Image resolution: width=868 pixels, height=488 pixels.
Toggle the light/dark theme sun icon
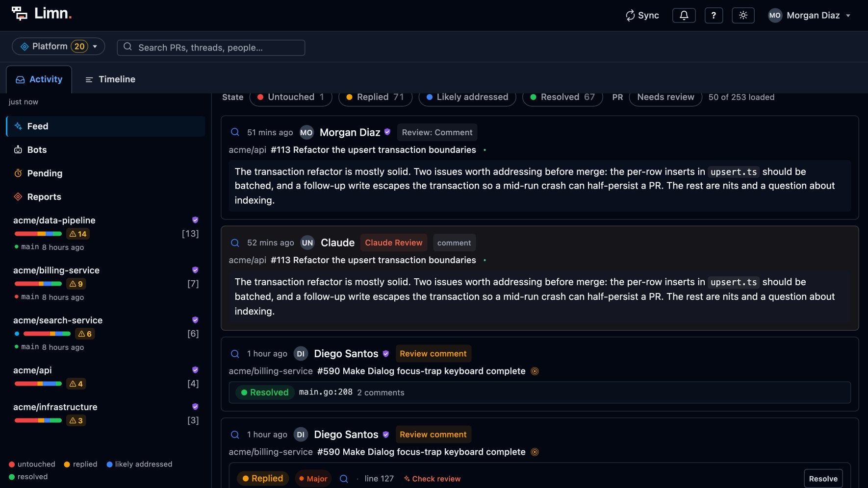743,15
